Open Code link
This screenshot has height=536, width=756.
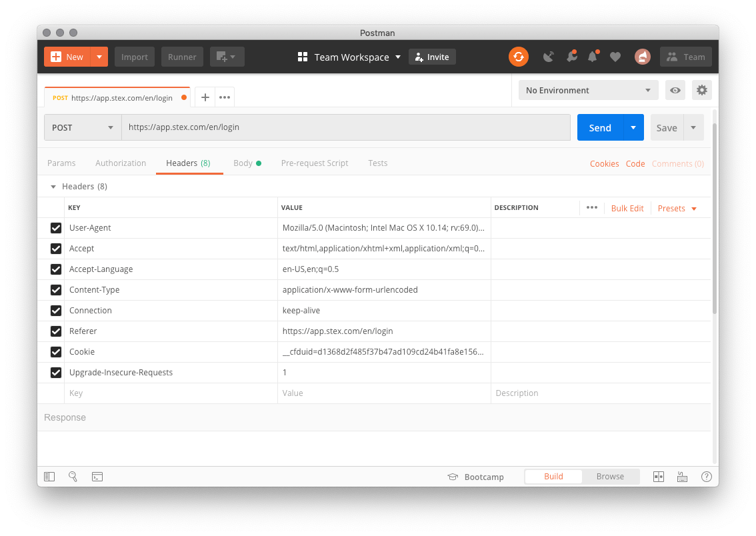(635, 164)
